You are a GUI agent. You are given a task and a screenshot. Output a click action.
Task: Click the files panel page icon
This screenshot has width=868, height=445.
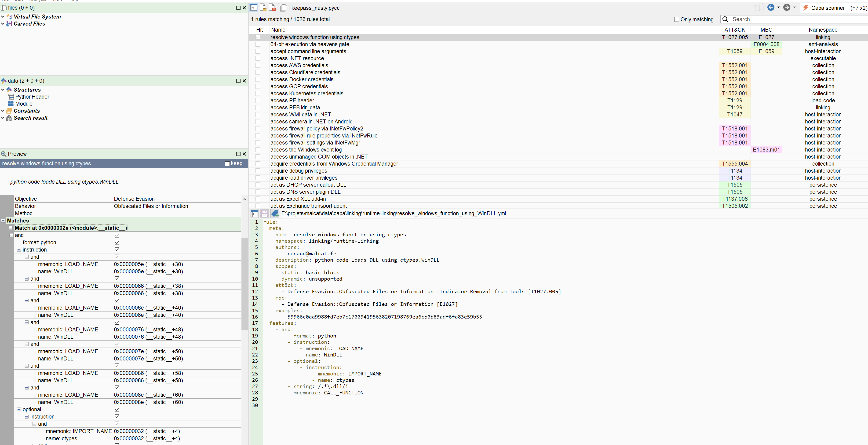[x=4, y=8]
